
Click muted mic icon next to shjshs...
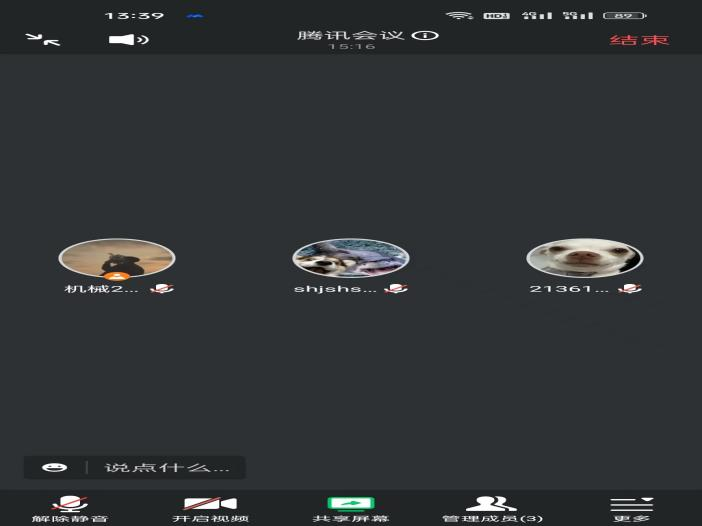pos(397,289)
